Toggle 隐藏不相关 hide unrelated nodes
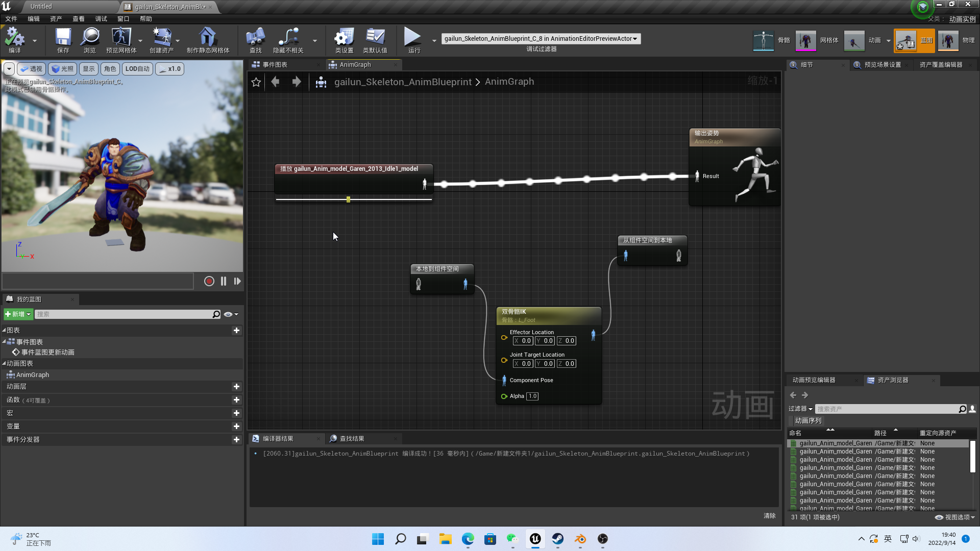This screenshot has height=551, width=980. (288, 40)
